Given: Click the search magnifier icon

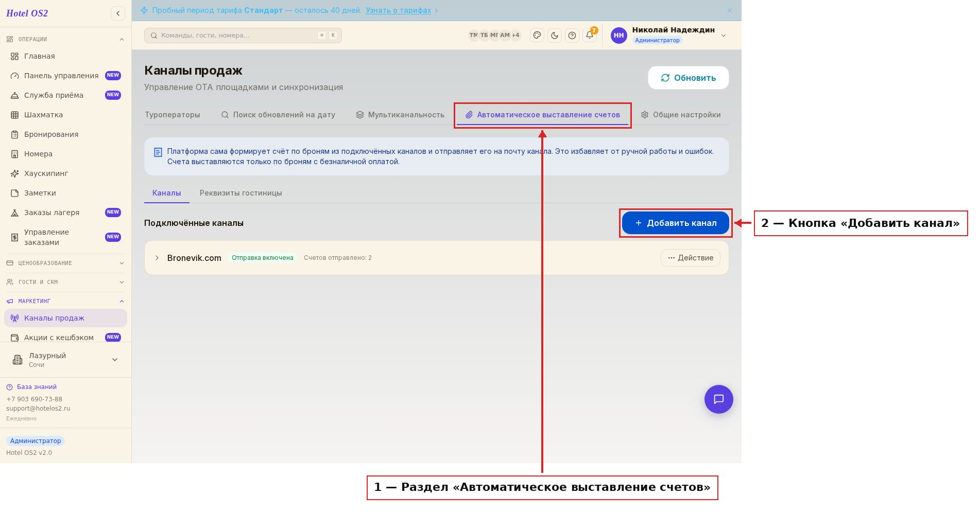Looking at the screenshot, I should click(x=154, y=36).
